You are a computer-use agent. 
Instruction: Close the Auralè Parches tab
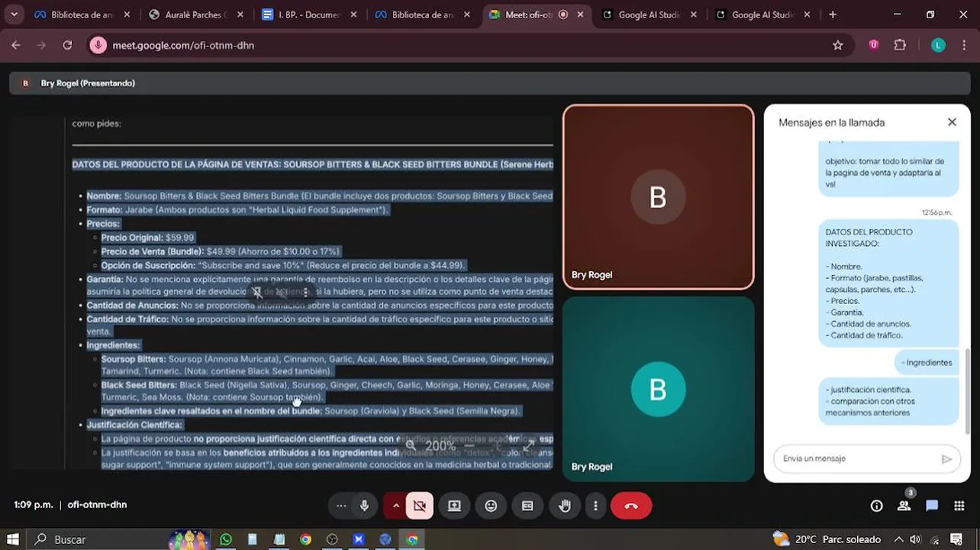tap(240, 15)
